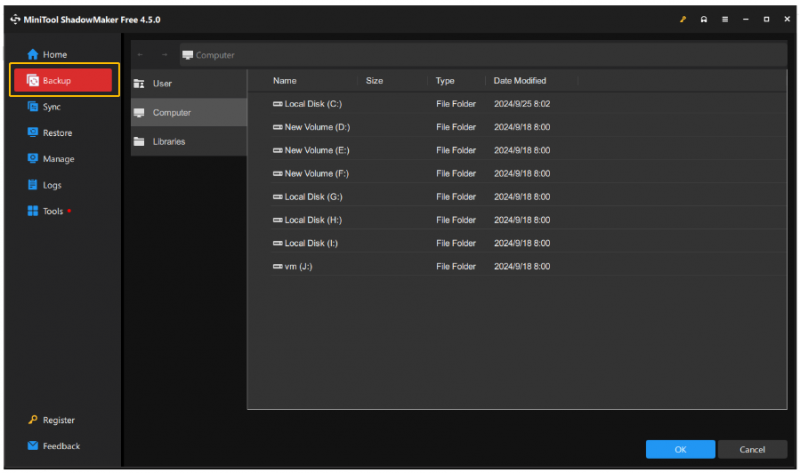Open the Restore section icon

tap(33, 133)
